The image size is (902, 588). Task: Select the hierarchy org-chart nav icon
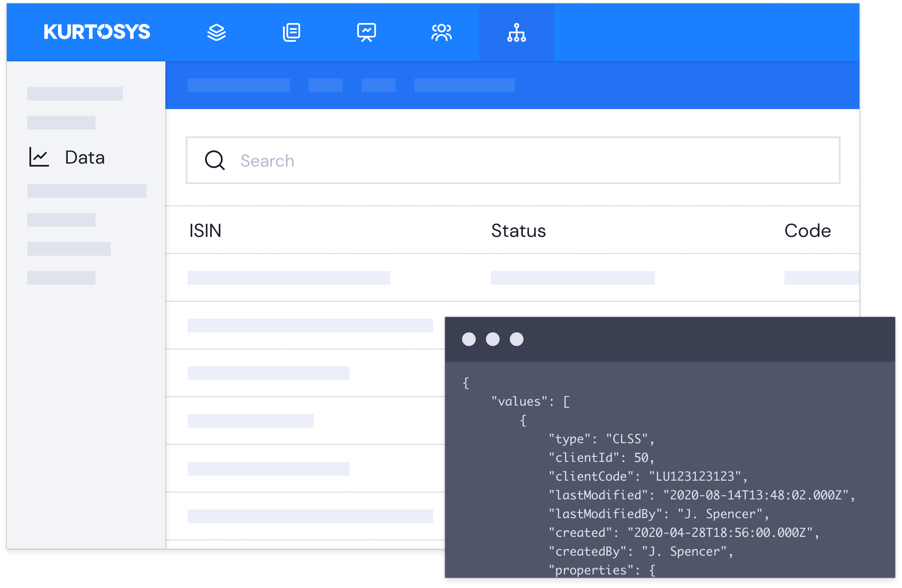(x=517, y=32)
